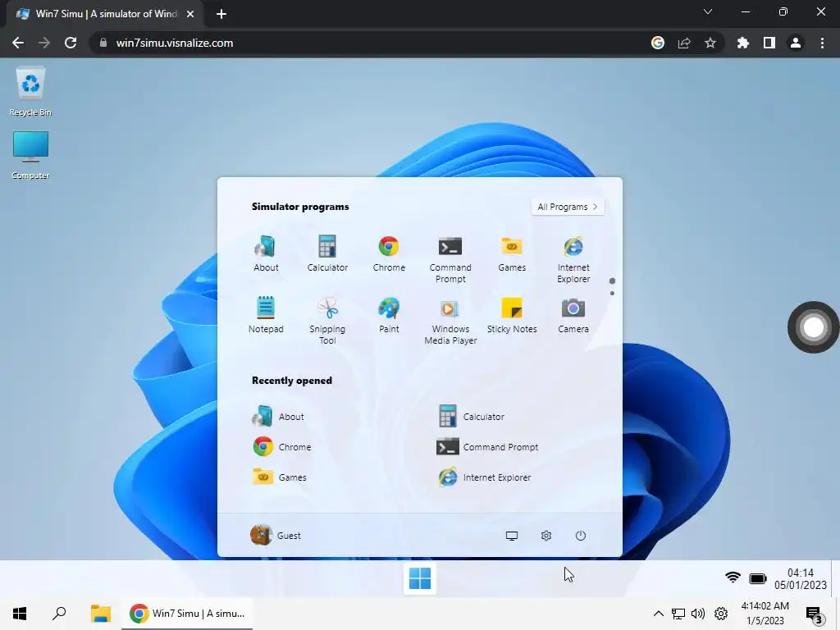This screenshot has height=630, width=840.
Task: Click the Guest user account
Action: tap(276, 535)
